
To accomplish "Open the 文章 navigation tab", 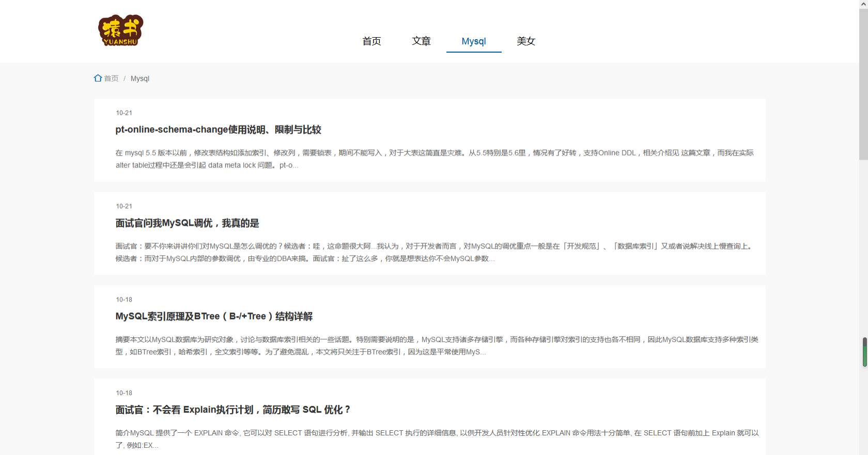I will [421, 41].
